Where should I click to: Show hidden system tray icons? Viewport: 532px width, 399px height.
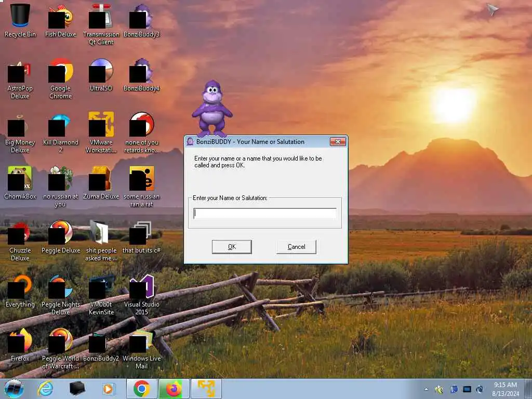click(x=426, y=389)
